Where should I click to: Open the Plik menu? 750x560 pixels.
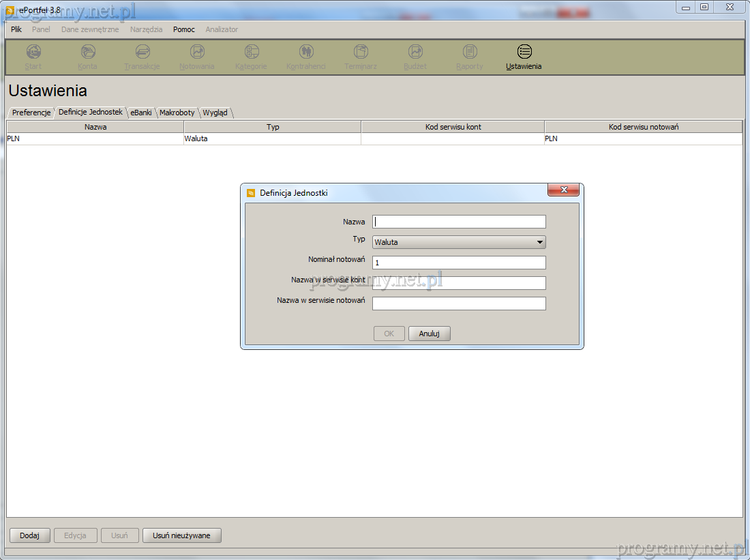[16, 29]
